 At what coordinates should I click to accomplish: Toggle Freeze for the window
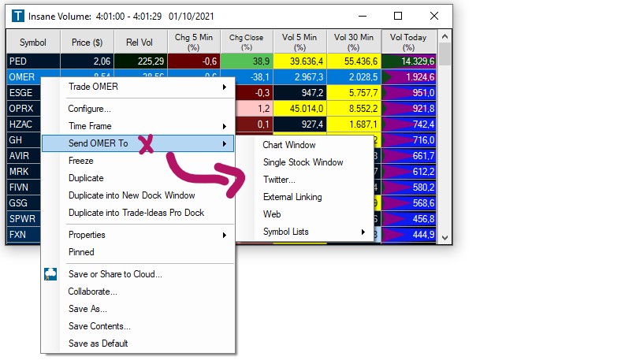click(x=81, y=161)
